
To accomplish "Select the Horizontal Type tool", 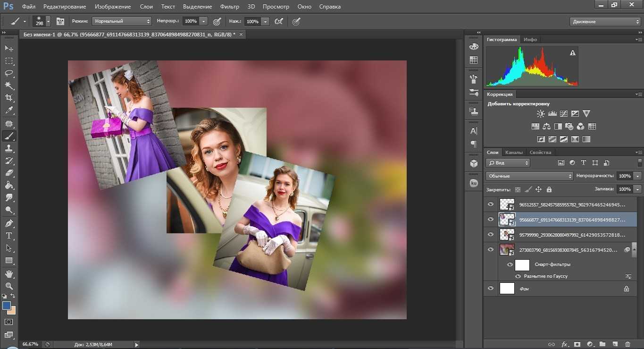I will (9, 236).
